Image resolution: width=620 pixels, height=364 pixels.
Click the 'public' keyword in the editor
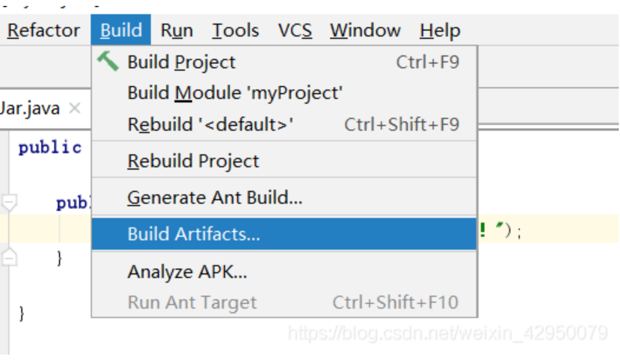50,147
